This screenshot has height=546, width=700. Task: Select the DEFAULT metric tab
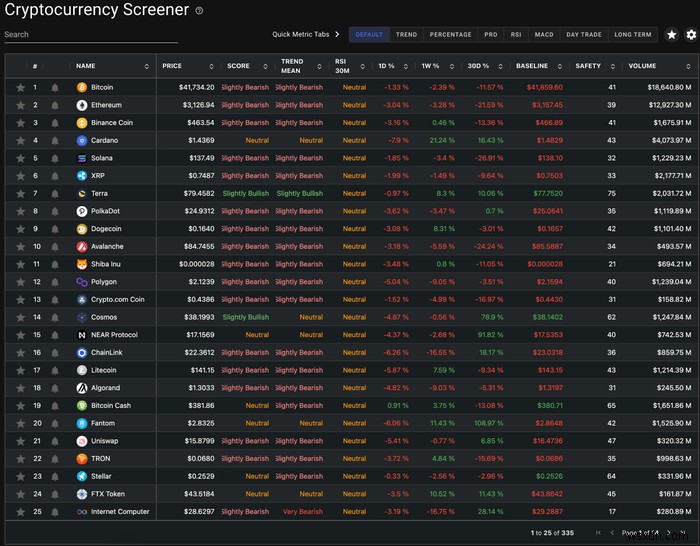coord(369,34)
